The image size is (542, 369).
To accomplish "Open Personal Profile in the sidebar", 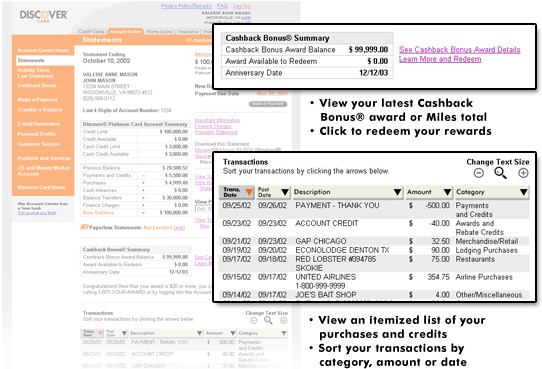I will [x=36, y=134].
